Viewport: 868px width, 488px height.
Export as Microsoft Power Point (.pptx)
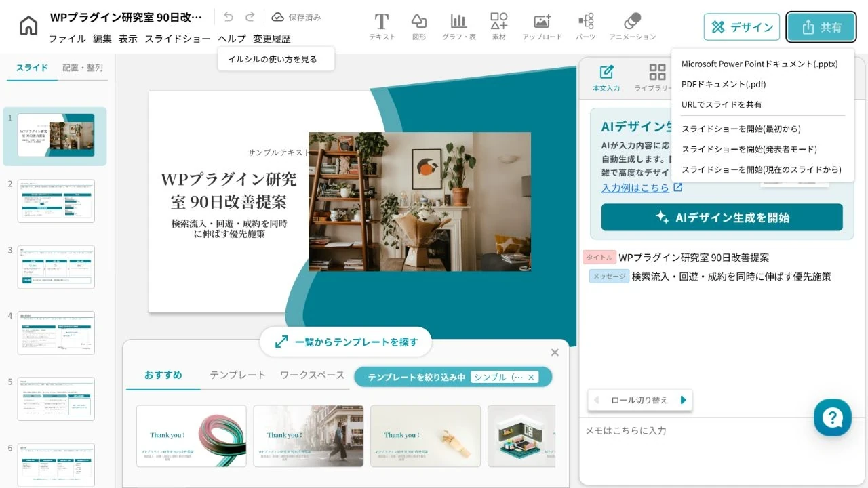[759, 64]
